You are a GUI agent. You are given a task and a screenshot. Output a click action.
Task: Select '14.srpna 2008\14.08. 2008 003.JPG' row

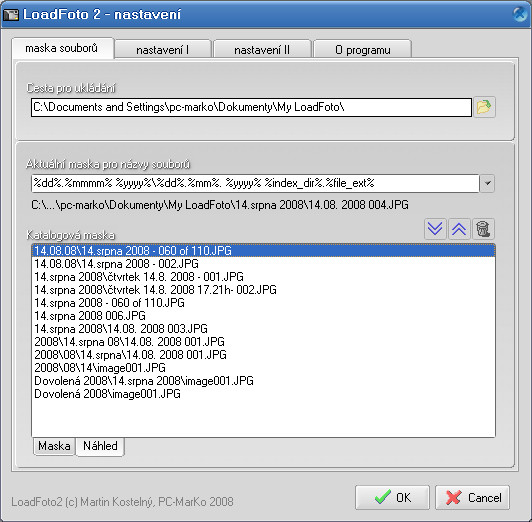263,329
